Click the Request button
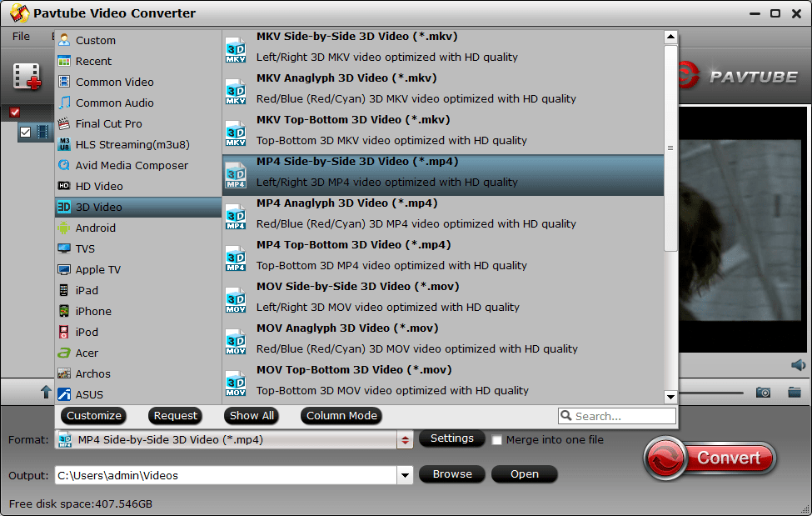The image size is (812, 516). pyautogui.click(x=175, y=415)
